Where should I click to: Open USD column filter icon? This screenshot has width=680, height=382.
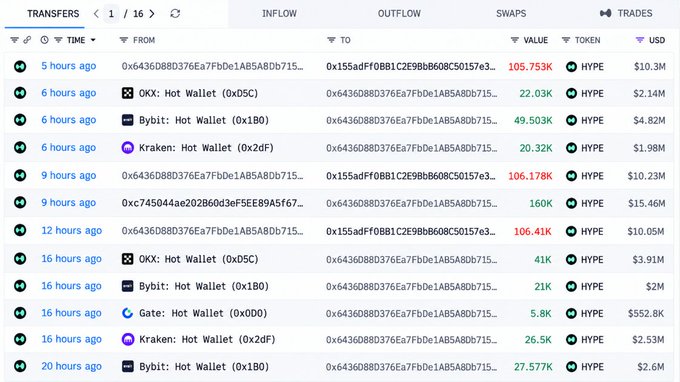click(640, 40)
